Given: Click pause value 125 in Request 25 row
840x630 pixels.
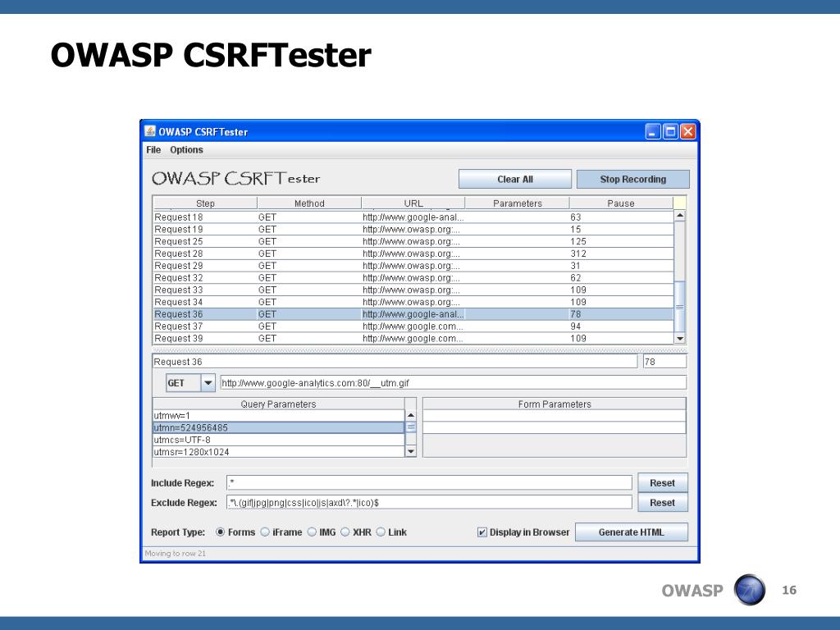Looking at the screenshot, I should [578, 242].
